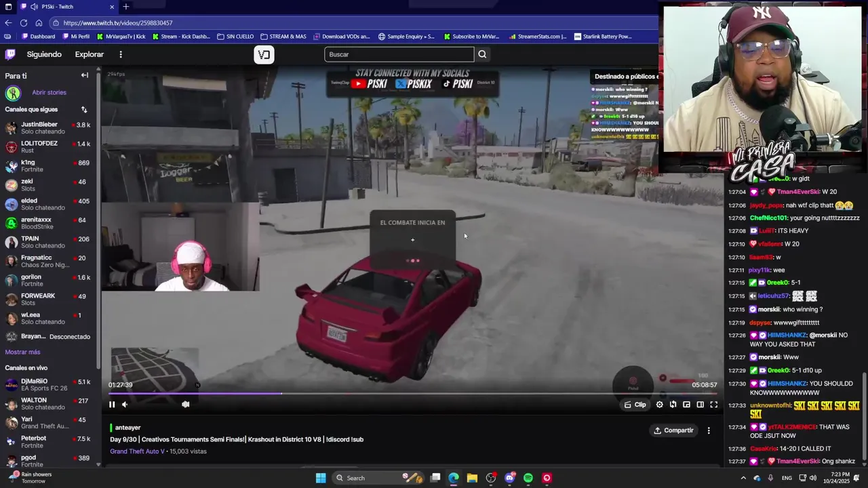Image resolution: width=868 pixels, height=488 pixels.
Task: Open WALTON live channel
Action: [x=48, y=404]
